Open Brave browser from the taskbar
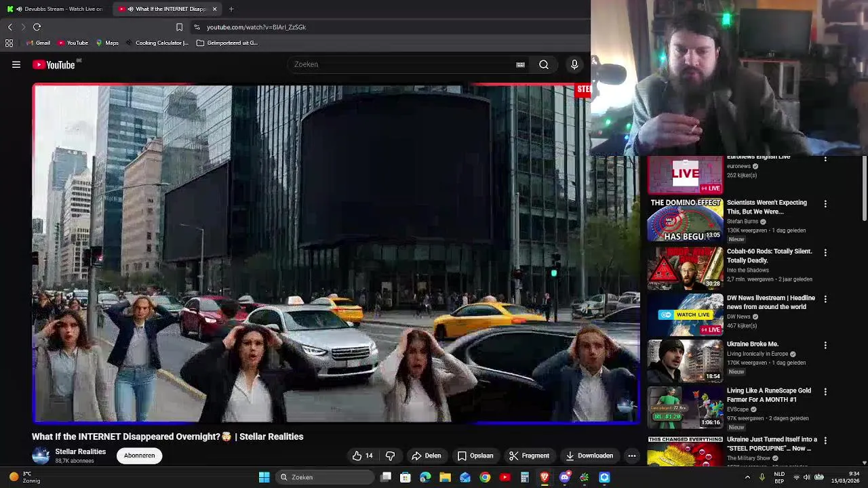Image resolution: width=868 pixels, height=488 pixels. point(545,477)
